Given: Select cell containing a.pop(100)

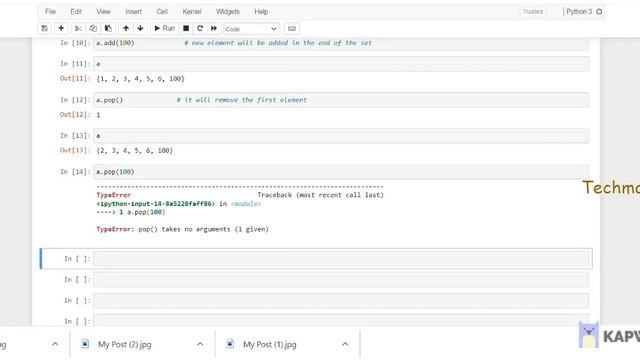Looking at the screenshot, I should [341, 172].
